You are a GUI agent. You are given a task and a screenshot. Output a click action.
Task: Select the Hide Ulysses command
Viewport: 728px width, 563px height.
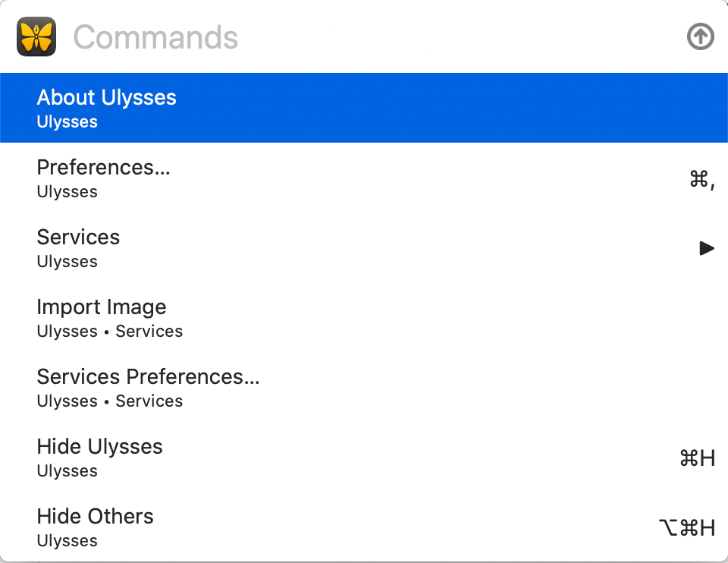(x=364, y=457)
